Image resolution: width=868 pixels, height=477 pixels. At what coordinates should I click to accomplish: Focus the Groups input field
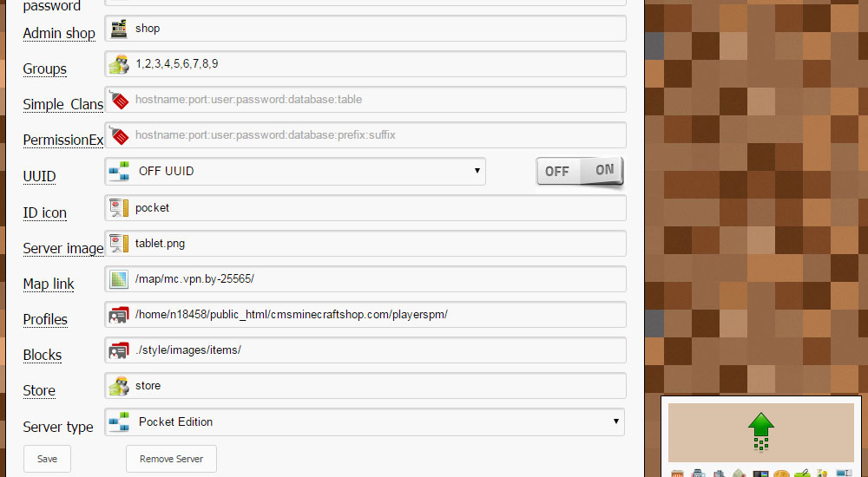pos(373,64)
